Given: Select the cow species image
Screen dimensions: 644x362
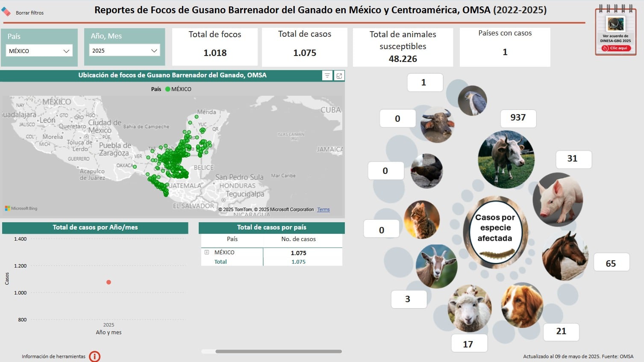Looking at the screenshot, I should [506, 159].
